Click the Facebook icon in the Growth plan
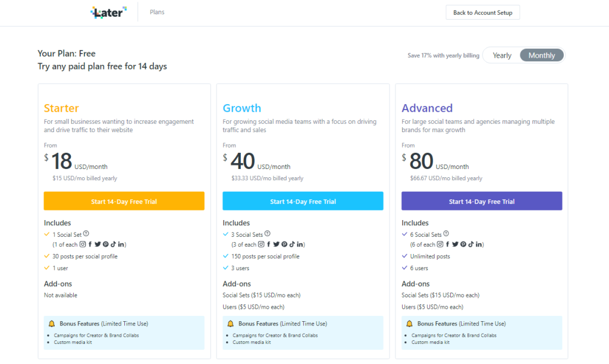 coord(269,244)
